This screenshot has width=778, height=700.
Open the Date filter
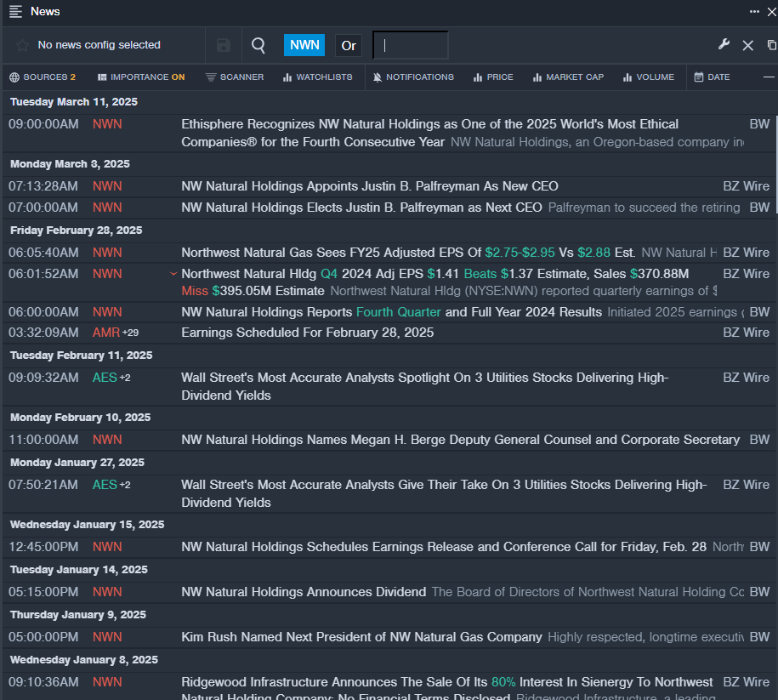coord(712,77)
